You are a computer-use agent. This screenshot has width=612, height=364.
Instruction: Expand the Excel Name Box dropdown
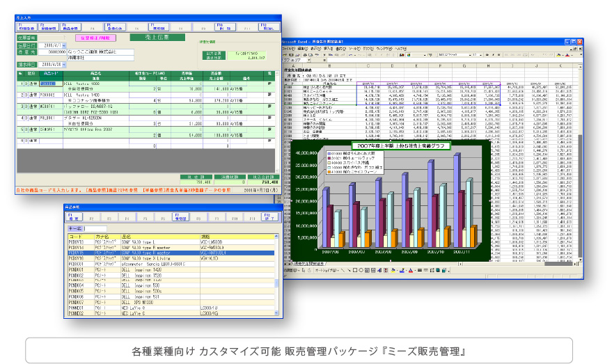click(308, 61)
